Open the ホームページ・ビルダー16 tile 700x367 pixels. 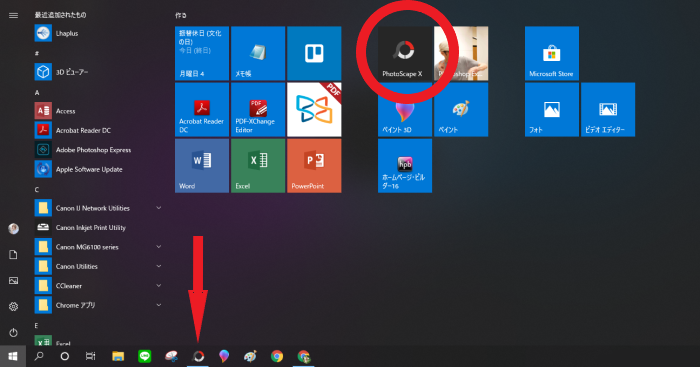[405, 166]
